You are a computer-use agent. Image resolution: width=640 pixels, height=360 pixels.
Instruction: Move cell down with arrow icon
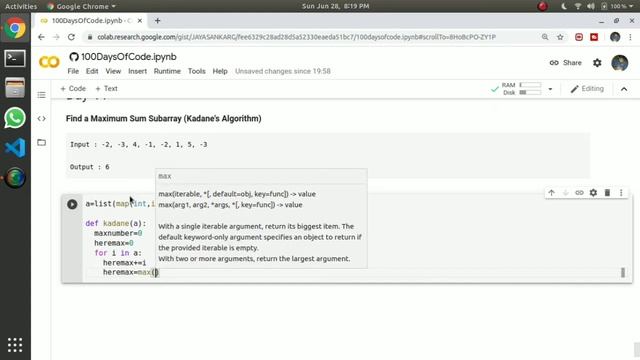[565, 193]
